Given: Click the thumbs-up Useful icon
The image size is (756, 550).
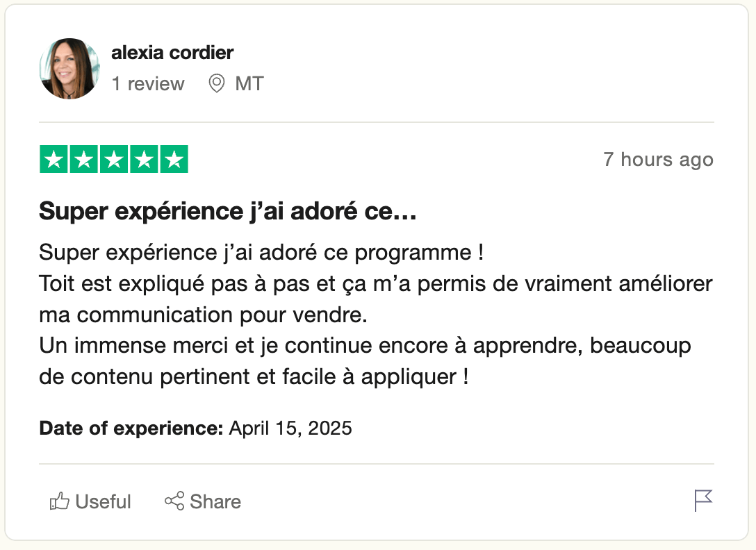Looking at the screenshot, I should pyautogui.click(x=60, y=501).
